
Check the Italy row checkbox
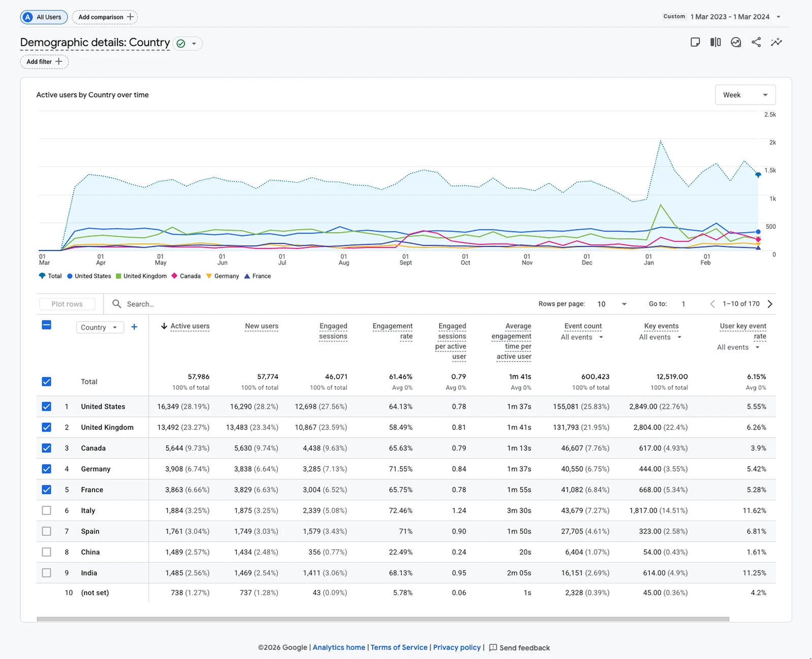coord(46,511)
